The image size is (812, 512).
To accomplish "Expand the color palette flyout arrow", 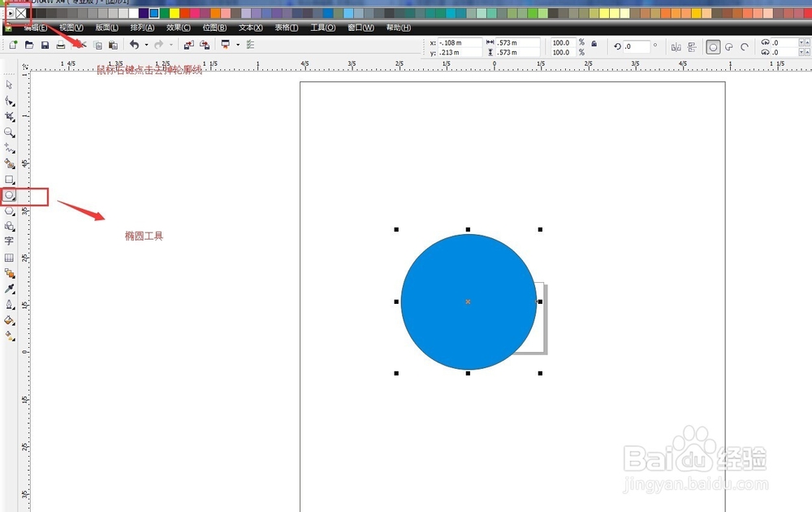I will coord(11,14).
